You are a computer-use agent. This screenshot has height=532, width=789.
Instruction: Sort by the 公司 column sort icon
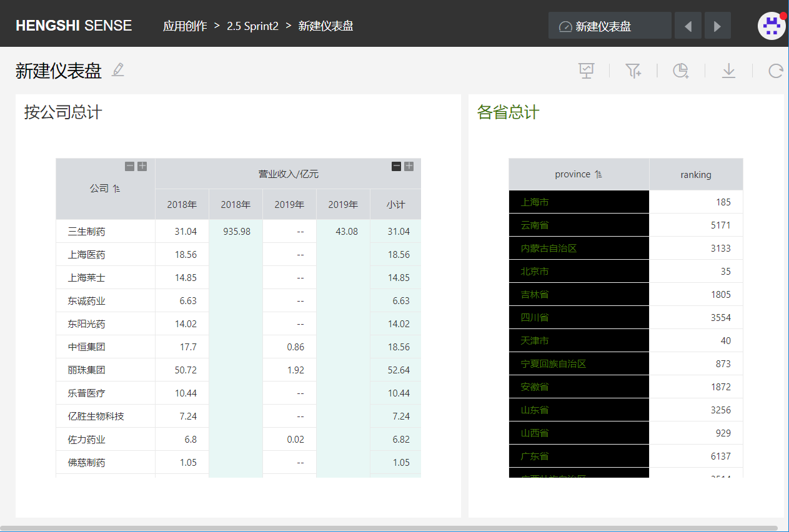coord(117,189)
